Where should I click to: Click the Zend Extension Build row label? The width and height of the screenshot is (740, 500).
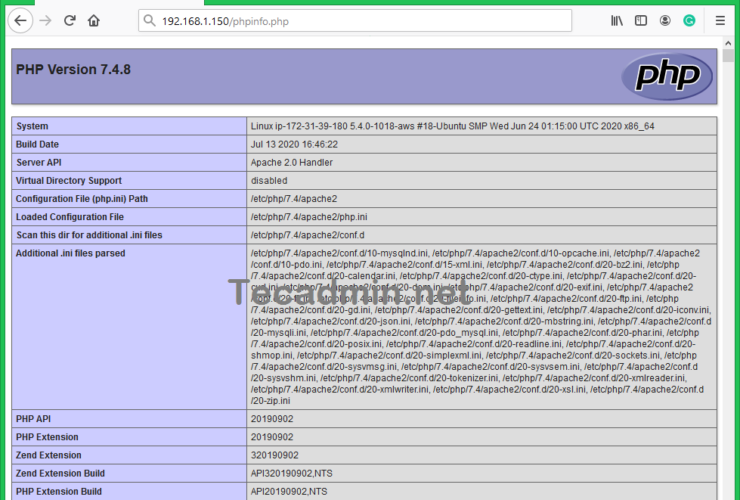60,473
